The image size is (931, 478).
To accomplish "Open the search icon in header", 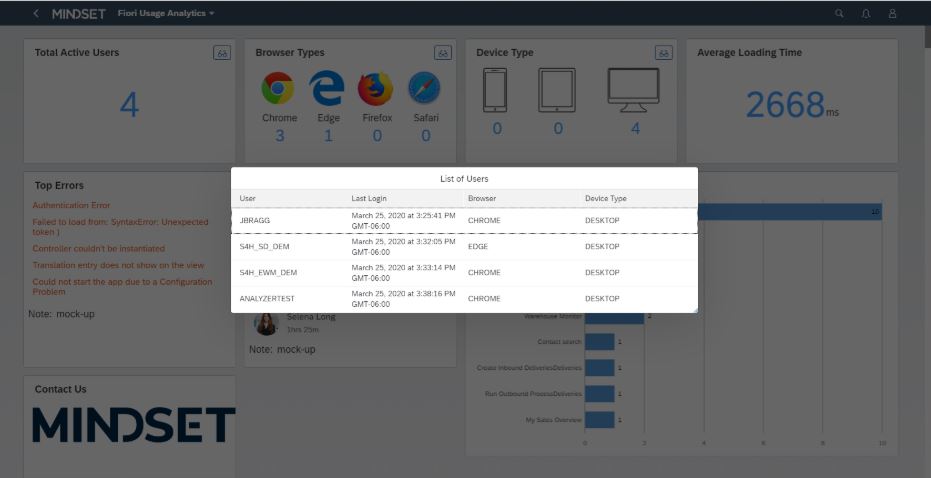I will click(x=839, y=13).
